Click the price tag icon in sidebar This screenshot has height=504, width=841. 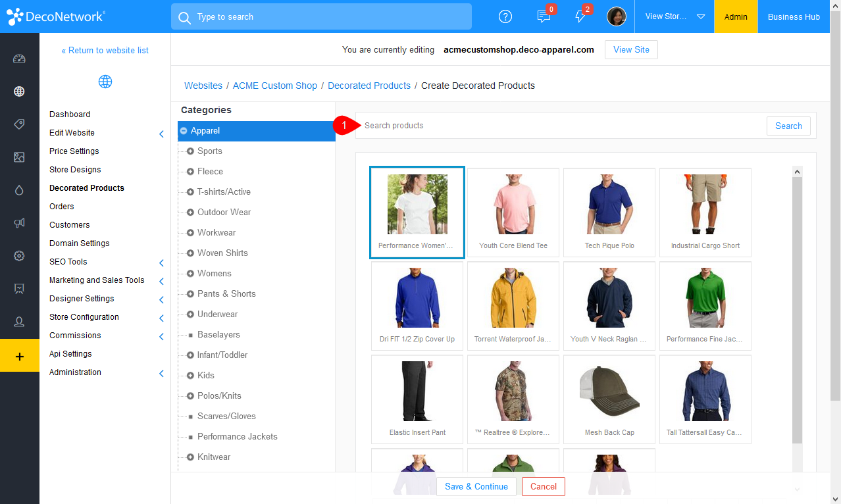(19, 124)
